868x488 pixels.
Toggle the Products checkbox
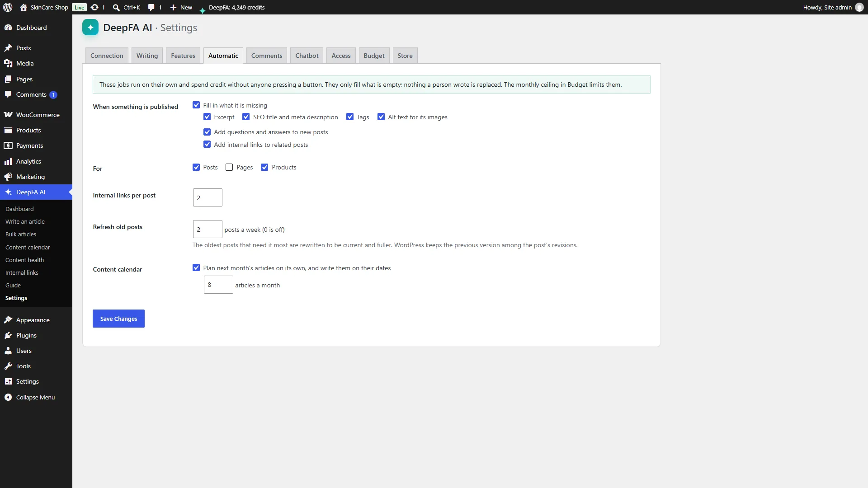point(264,167)
